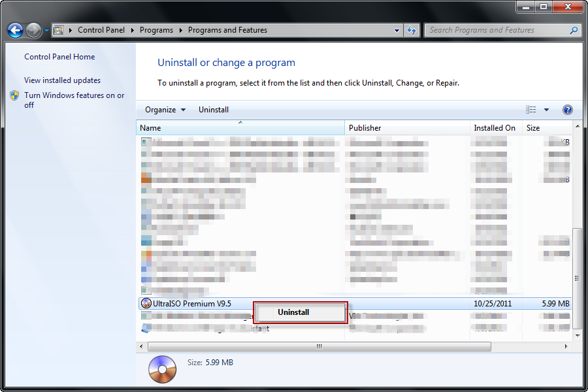The width and height of the screenshot is (588, 392).
Task: Select Control Panel in the address breadcrumb
Action: click(x=101, y=30)
